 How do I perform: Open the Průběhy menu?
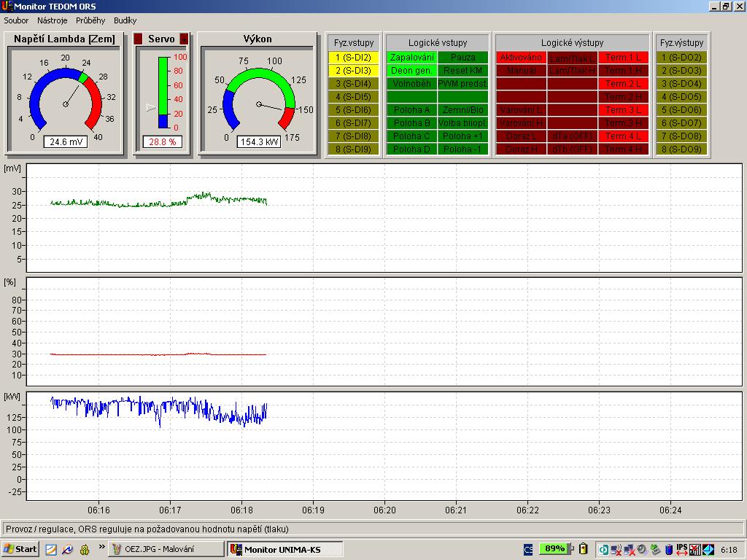(89, 20)
